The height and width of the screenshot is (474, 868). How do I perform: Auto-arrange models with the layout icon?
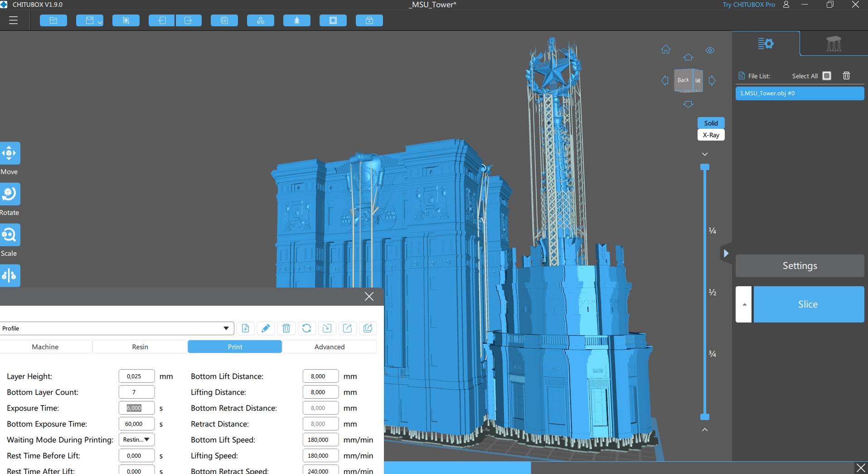(260, 20)
